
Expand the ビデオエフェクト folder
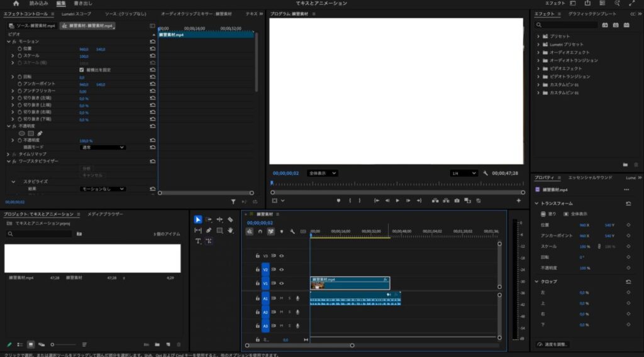pyautogui.click(x=538, y=69)
